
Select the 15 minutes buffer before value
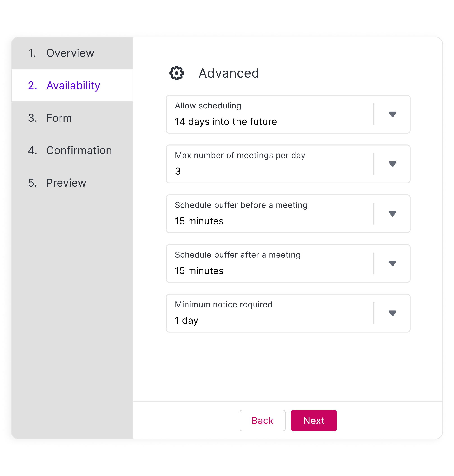click(x=199, y=221)
